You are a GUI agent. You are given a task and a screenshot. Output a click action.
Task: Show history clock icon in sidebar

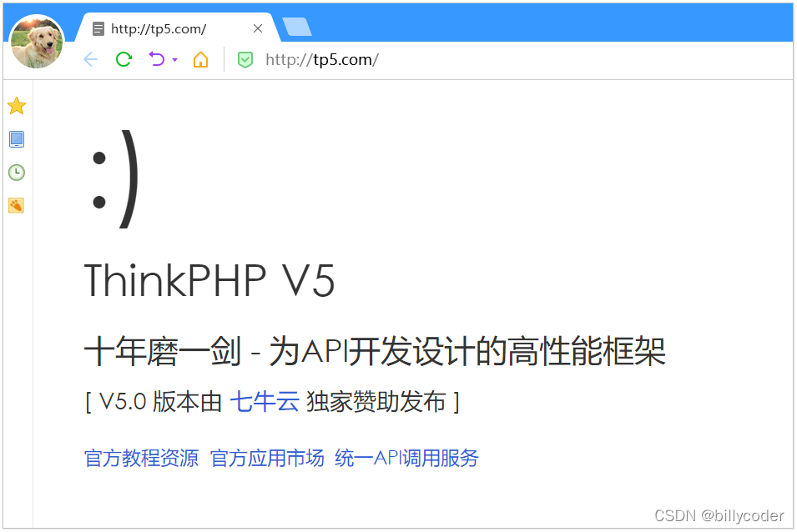pos(17,173)
